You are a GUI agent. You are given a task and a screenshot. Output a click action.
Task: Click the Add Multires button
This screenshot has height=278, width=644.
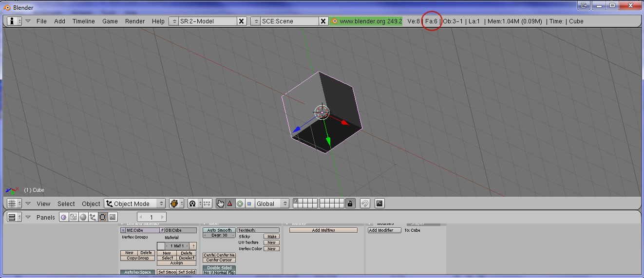(x=323, y=230)
